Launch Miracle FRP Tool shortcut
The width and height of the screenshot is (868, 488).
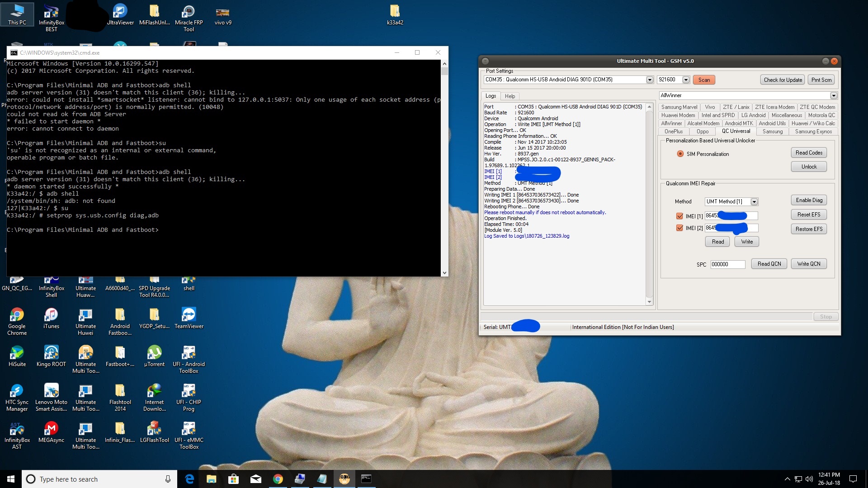pos(189,18)
